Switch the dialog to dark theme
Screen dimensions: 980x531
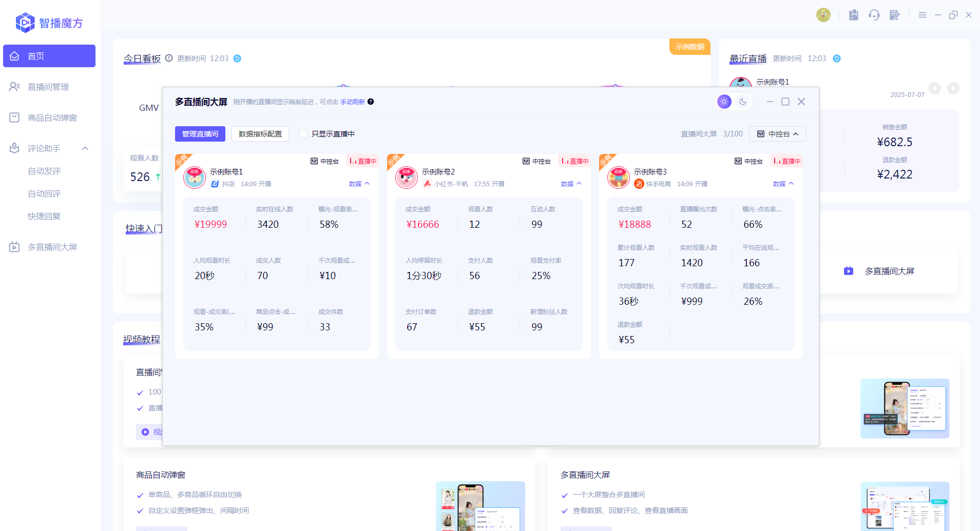(x=743, y=102)
